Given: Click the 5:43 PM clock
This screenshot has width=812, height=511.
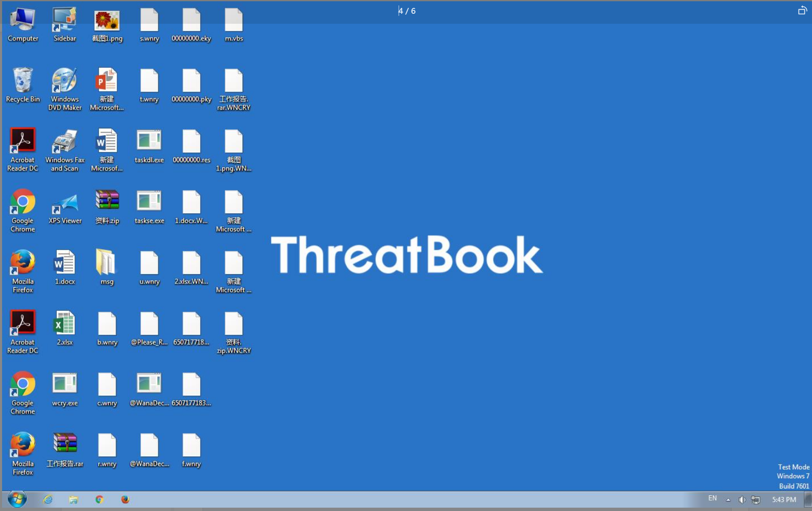Looking at the screenshot, I should pos(784,499).
